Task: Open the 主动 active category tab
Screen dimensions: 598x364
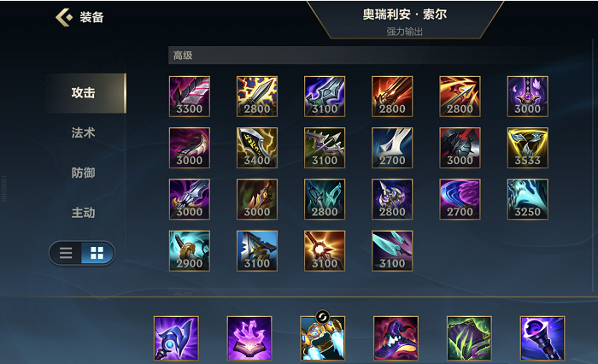Action: pyautogui.click(x=83, y=213)
